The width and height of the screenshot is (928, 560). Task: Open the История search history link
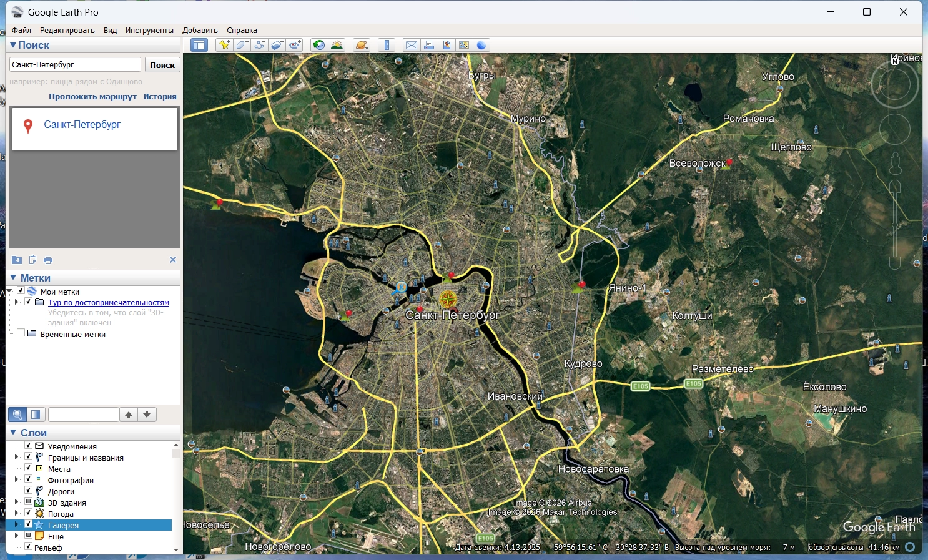click(160, 97)
